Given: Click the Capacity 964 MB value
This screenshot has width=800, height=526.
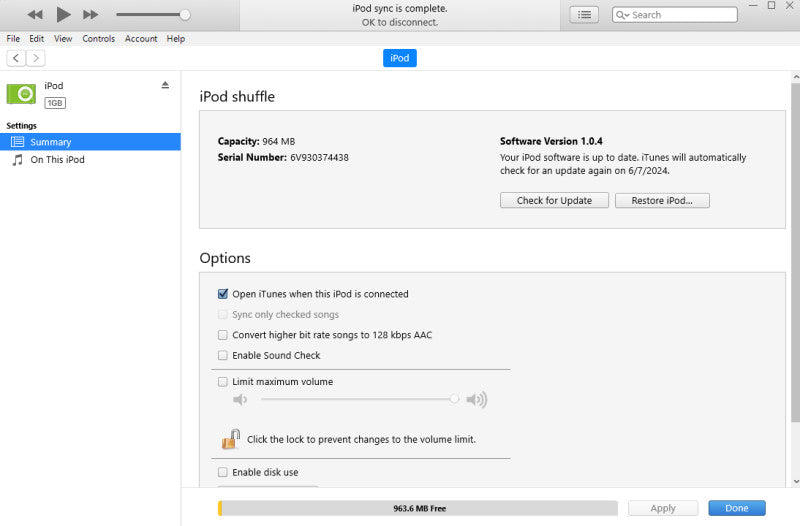Looking at the screenshot, I should [279, 141].
